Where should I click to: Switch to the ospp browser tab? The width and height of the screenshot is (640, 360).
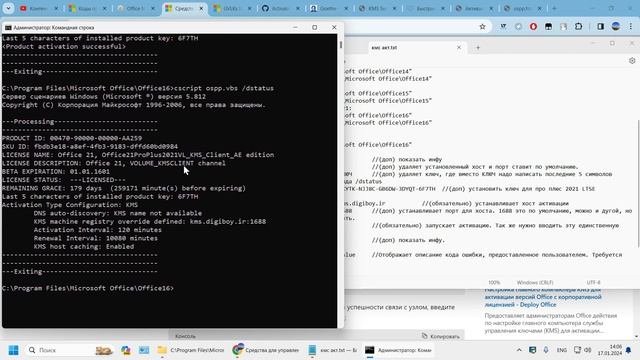click(x=523, y=8)
